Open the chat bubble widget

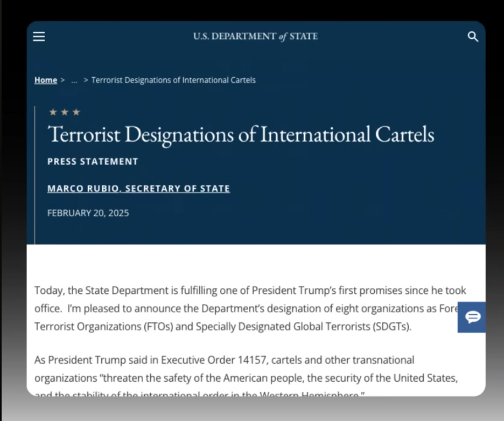[x=472, y=317]
